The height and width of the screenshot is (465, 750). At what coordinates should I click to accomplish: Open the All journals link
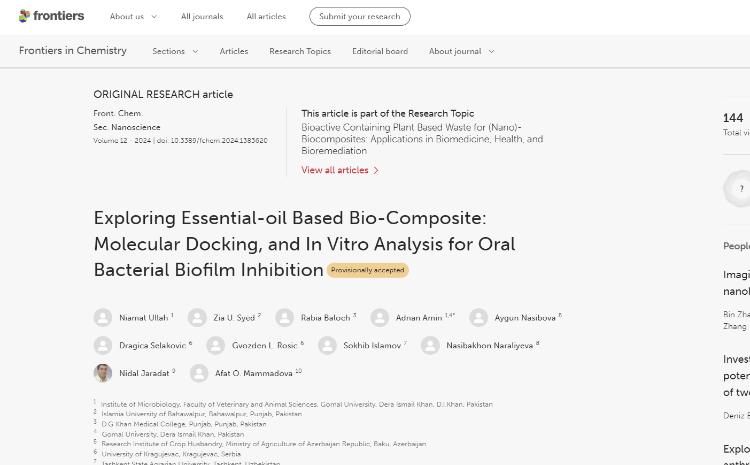click(202, 16)
